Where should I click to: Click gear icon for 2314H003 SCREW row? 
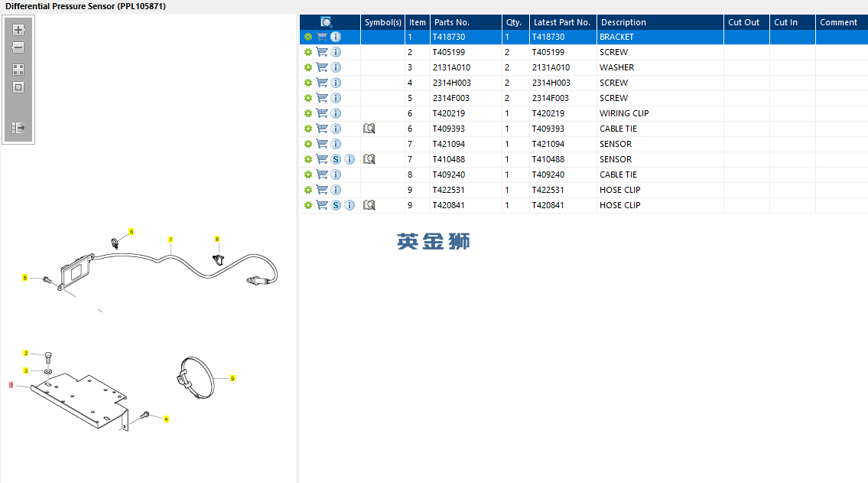point(308,83)
